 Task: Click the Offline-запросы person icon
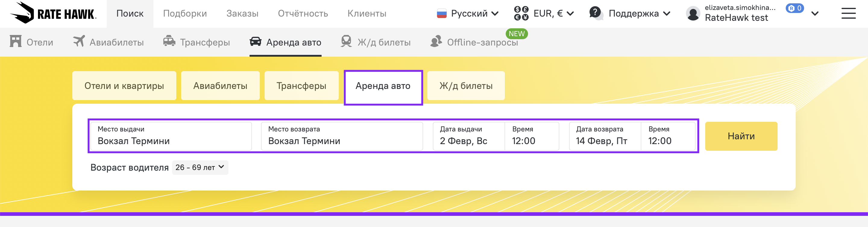pos(436,41)
